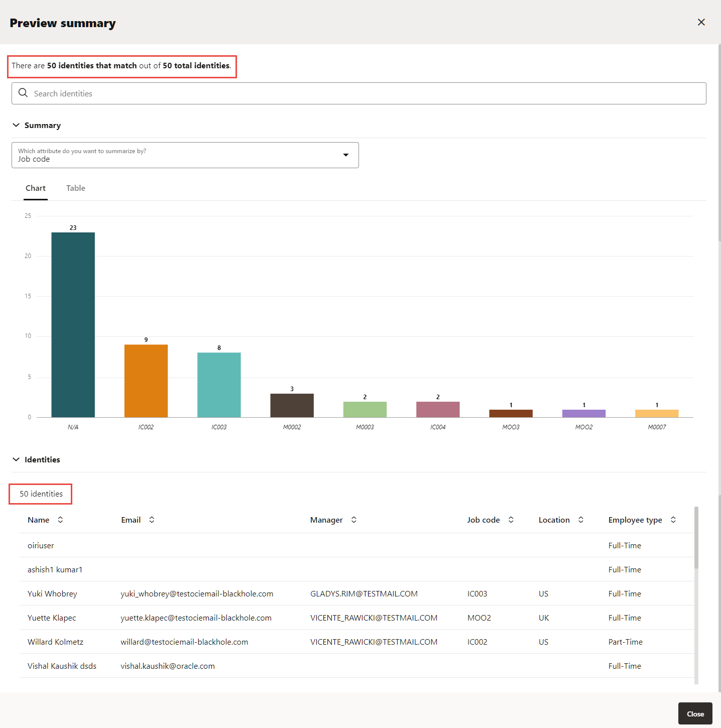
Task: Click the value label 23 above N/A bar
Action: point(73,227)
